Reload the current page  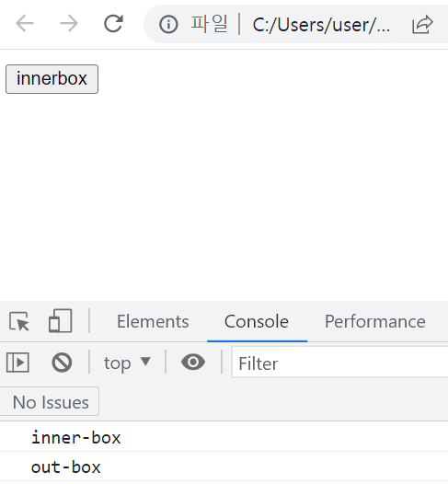pyautogui.click(x=113, y=23)
